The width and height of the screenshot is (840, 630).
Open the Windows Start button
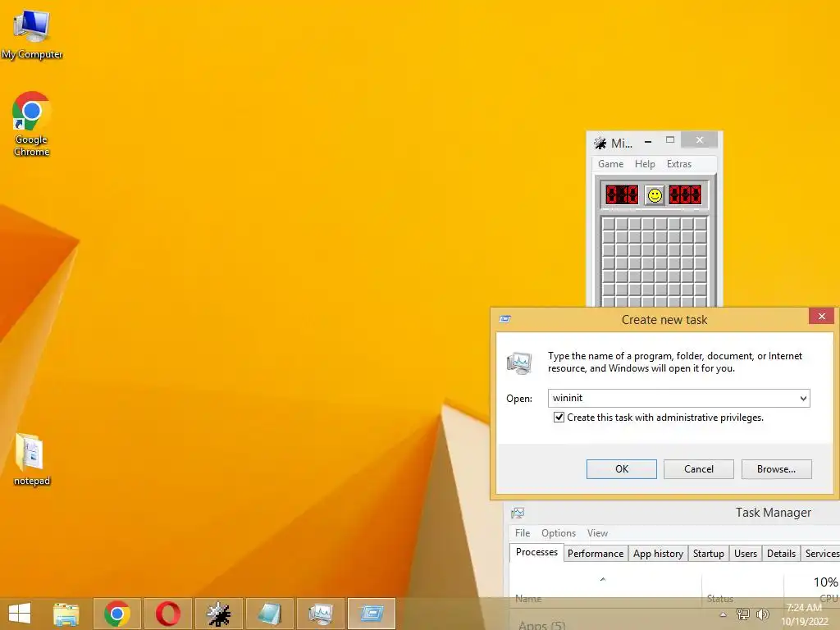tap(20, 614)
